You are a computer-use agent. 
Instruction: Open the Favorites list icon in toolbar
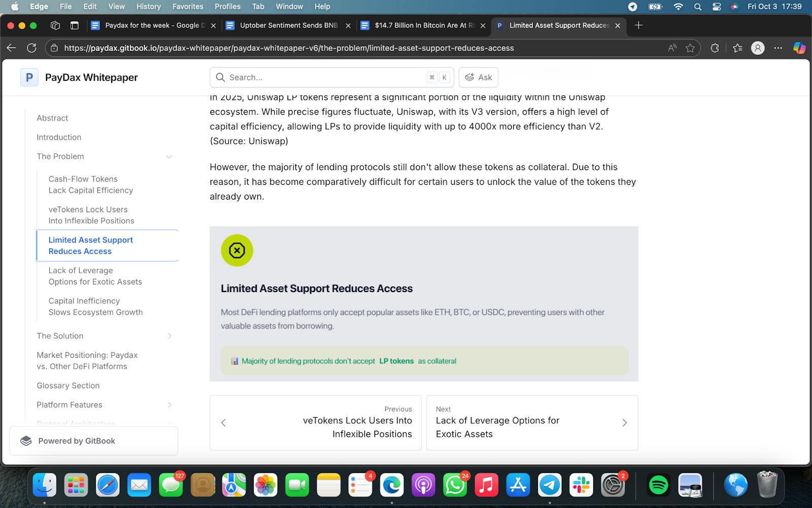pyautogui.click(x=737, y=48)
